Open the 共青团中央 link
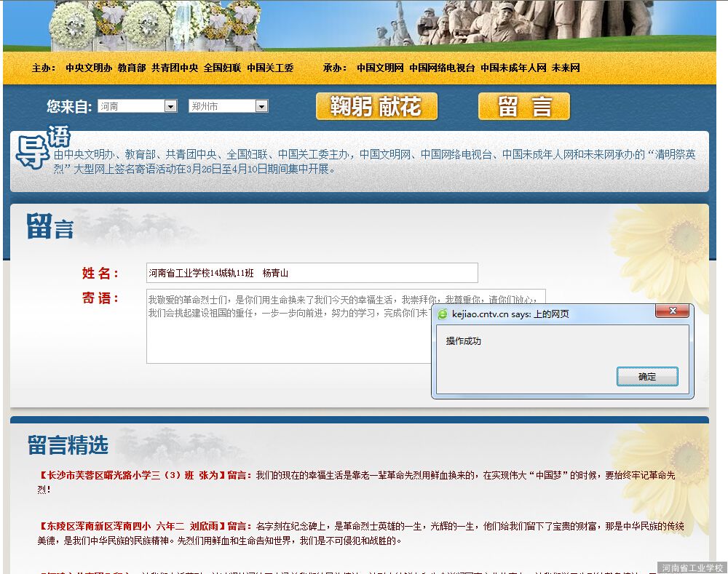728x574 pixels. pos(175,68)
